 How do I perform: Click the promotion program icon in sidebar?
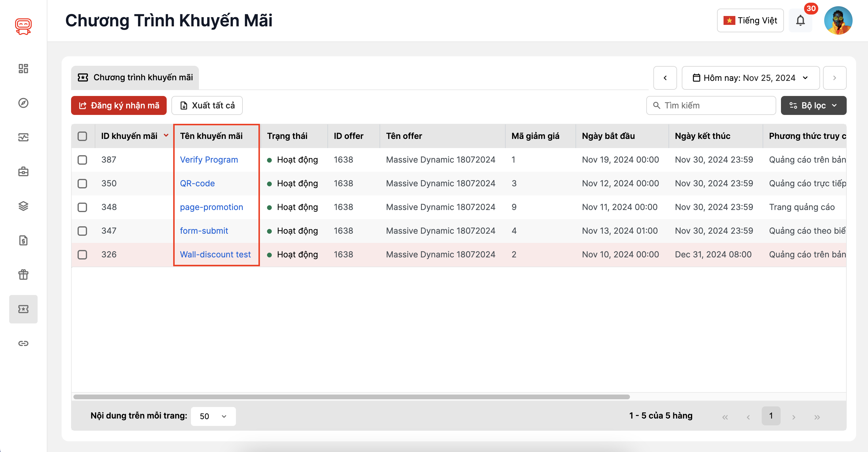pos(23,309)
